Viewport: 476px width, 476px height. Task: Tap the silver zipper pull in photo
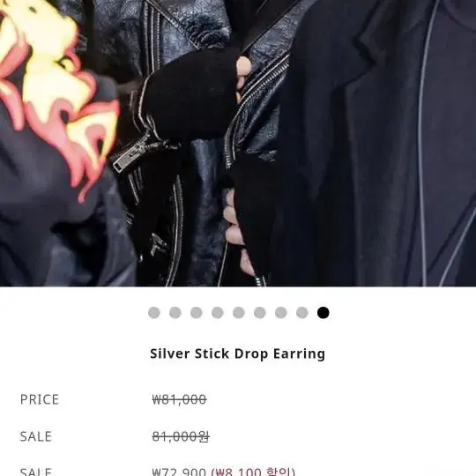pyautogui.click(x=131, y=154)
